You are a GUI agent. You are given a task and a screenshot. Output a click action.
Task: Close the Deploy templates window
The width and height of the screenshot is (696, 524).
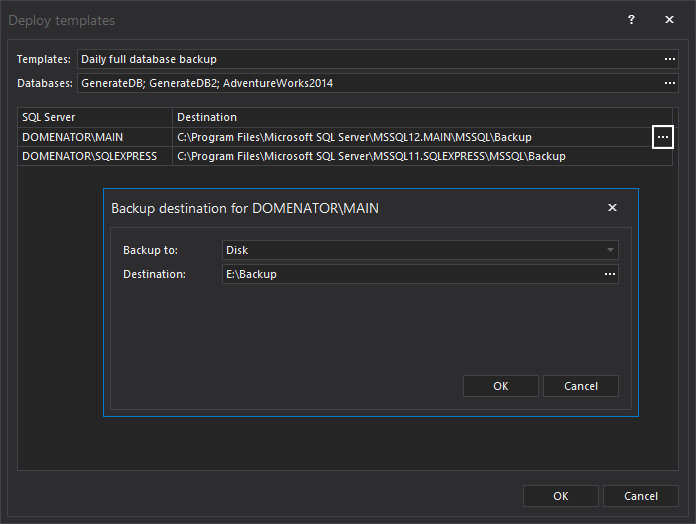point(669,20)
